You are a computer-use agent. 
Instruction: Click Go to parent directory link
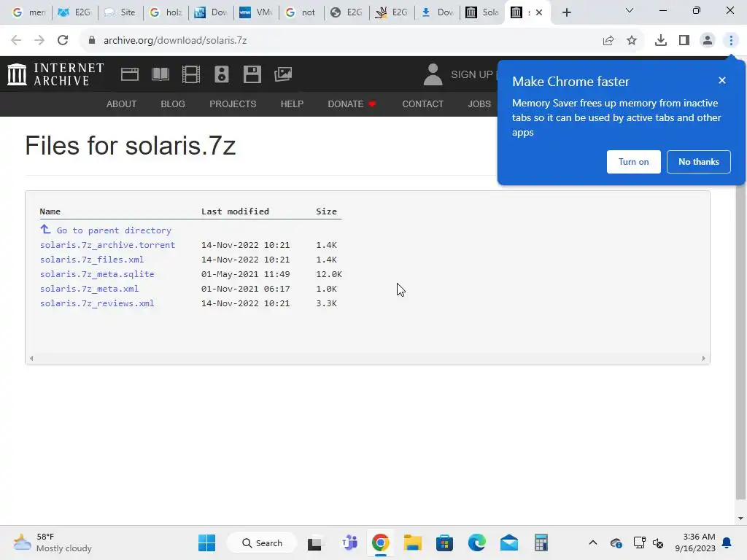tap(114, 230)
